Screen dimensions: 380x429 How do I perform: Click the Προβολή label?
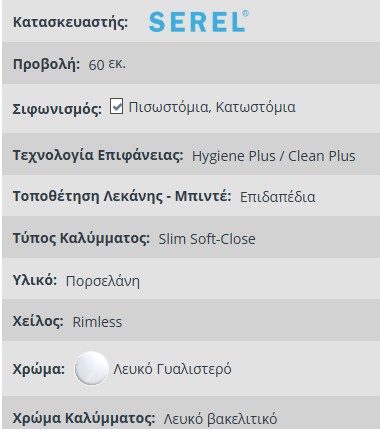(x=46, y=64)
